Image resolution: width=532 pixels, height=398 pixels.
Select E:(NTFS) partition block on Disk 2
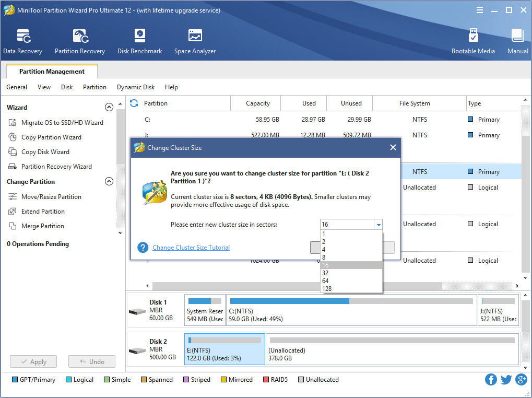tap(224, 349)
